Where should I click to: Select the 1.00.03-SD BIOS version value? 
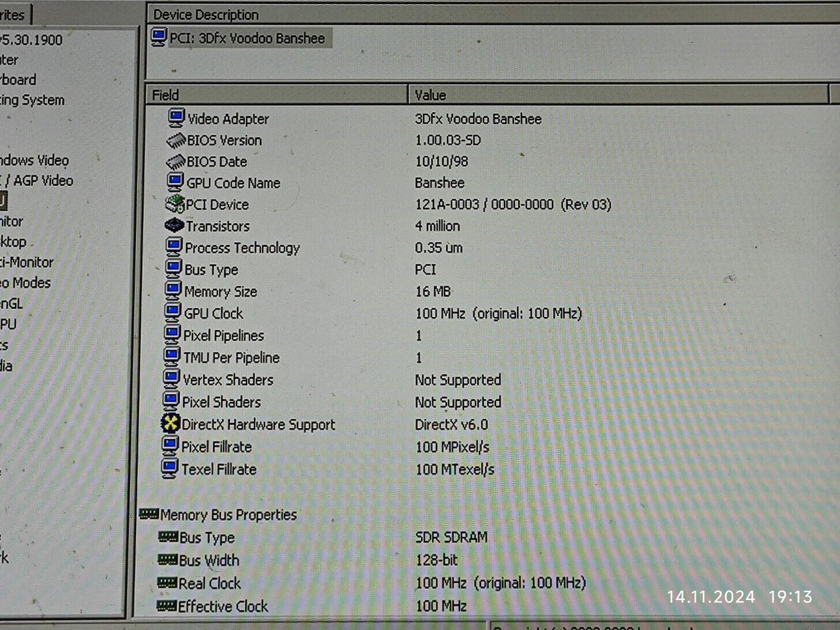pos(448,140)
